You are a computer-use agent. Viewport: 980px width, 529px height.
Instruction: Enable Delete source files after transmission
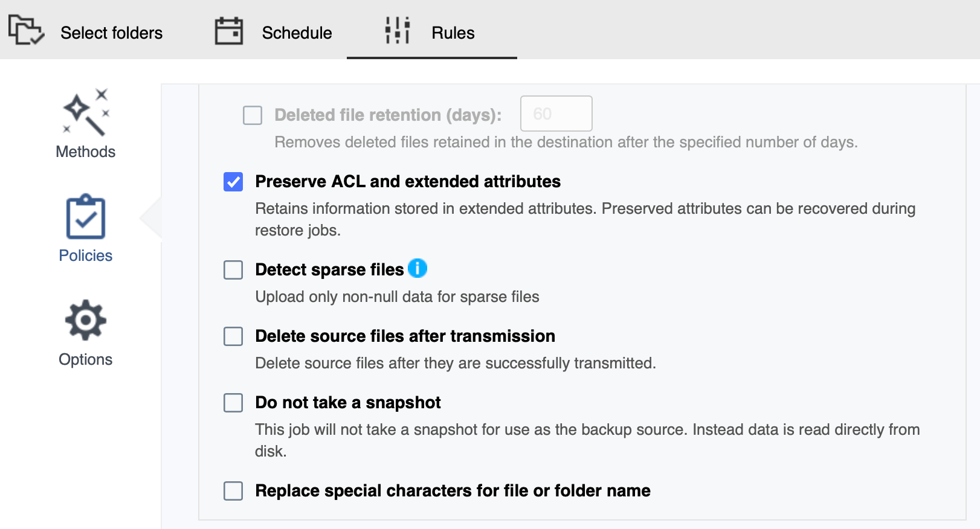[x=233, y=336]
